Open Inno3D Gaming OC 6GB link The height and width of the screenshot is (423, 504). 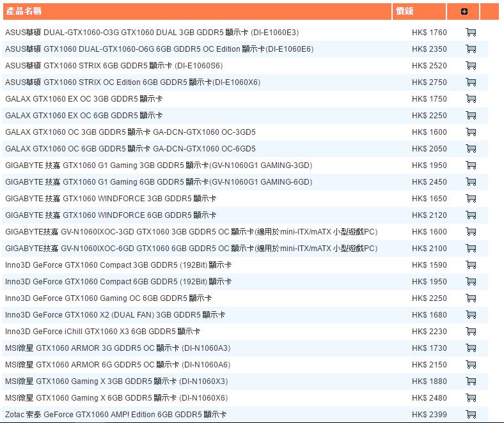click(x=108, y=298)
